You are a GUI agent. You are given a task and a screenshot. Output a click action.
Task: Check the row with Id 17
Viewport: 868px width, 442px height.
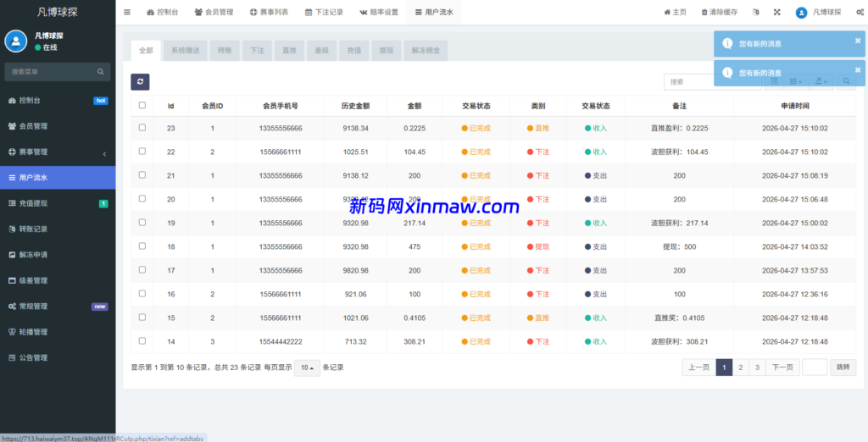point(142,270)
